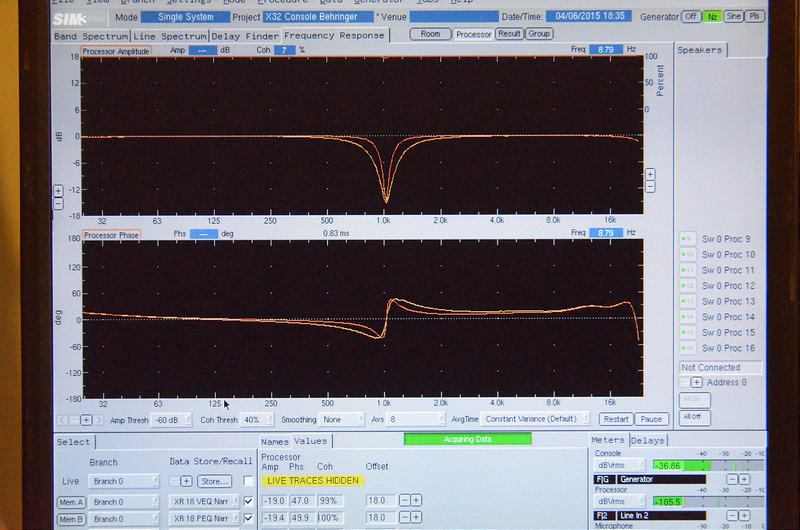This screenshot has height=530, width=800.
Task: Open the Live Branch 0 dropdown
Action: 123,482
